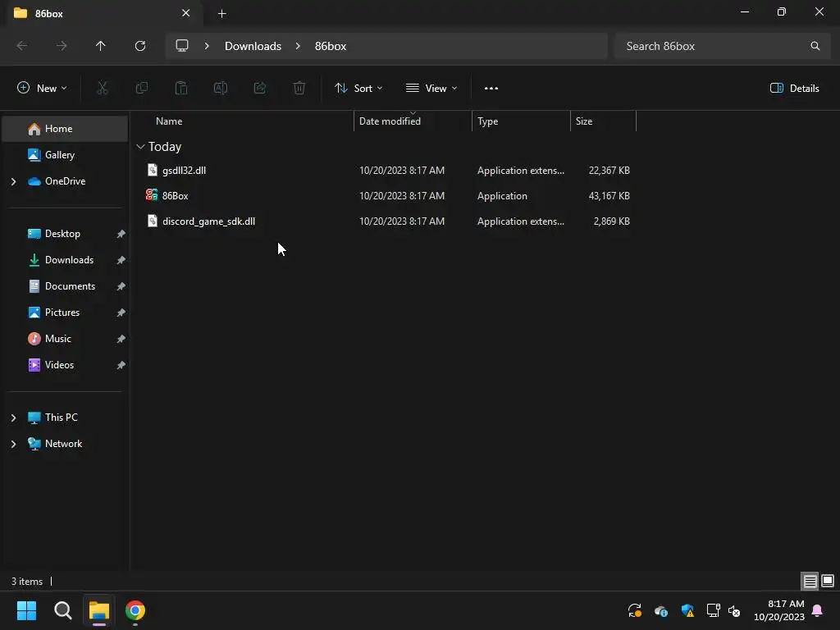Click the Rename icon in toolbar
840x630 pixels.
pos(221,88)
